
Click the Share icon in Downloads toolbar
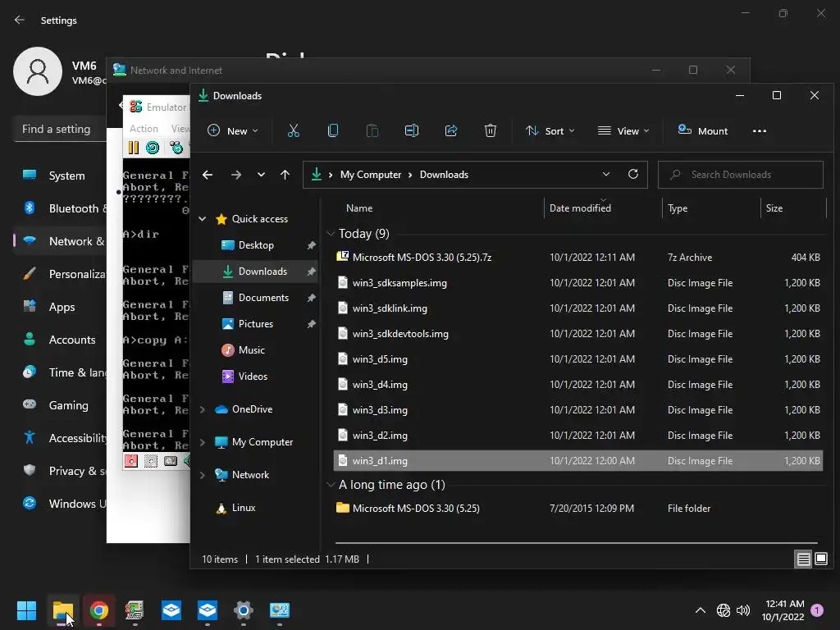(451, 130)
